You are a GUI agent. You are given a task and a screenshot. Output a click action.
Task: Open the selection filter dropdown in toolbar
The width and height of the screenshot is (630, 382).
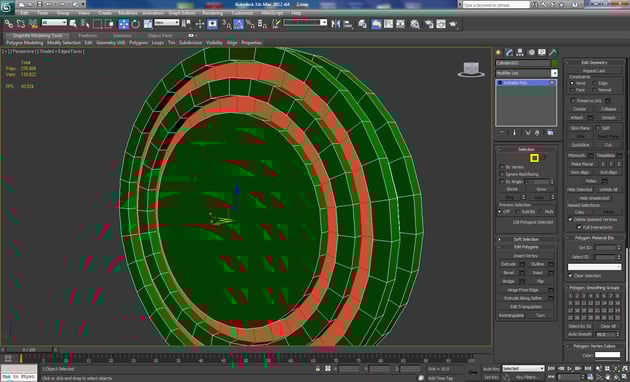(x=54, y=22)
